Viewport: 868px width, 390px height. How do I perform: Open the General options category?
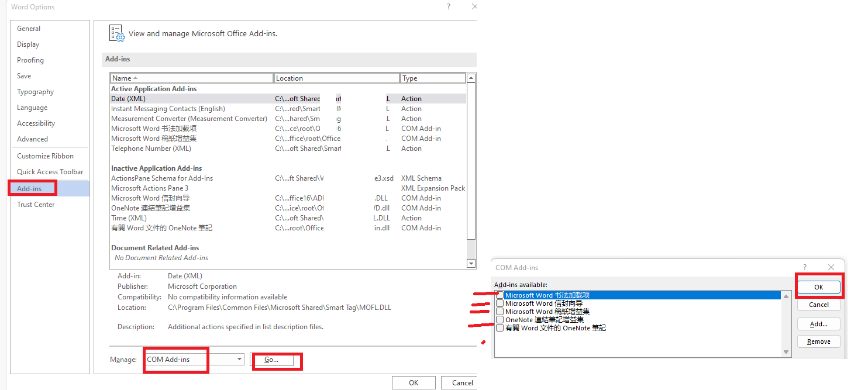pos(29,29)
